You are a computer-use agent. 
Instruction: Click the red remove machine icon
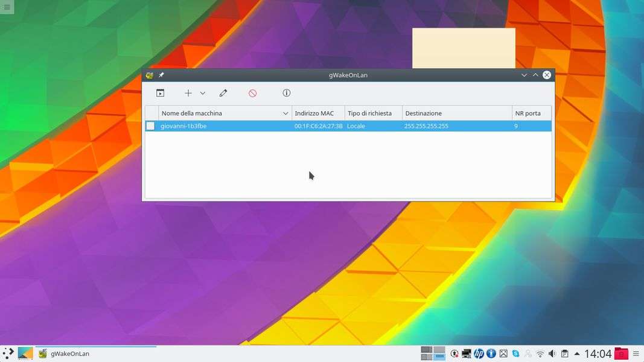pos(252,93)
